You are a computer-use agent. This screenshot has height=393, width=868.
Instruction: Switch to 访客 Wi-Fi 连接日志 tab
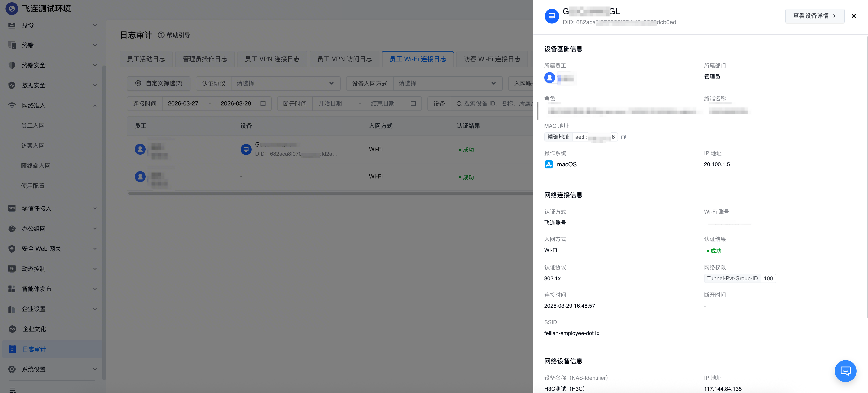(492, 59)
